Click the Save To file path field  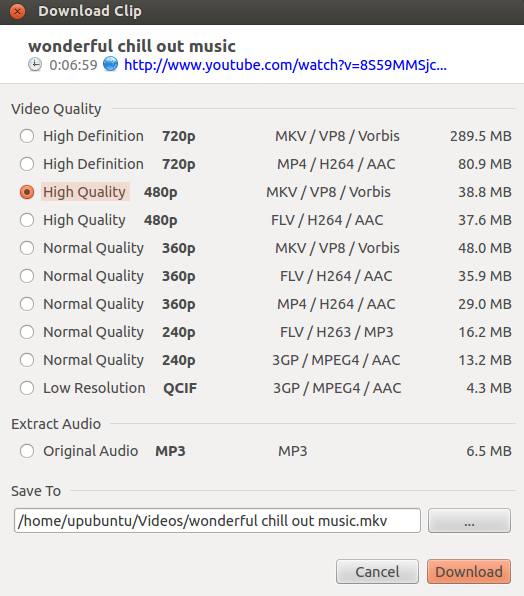coord(217,521)
